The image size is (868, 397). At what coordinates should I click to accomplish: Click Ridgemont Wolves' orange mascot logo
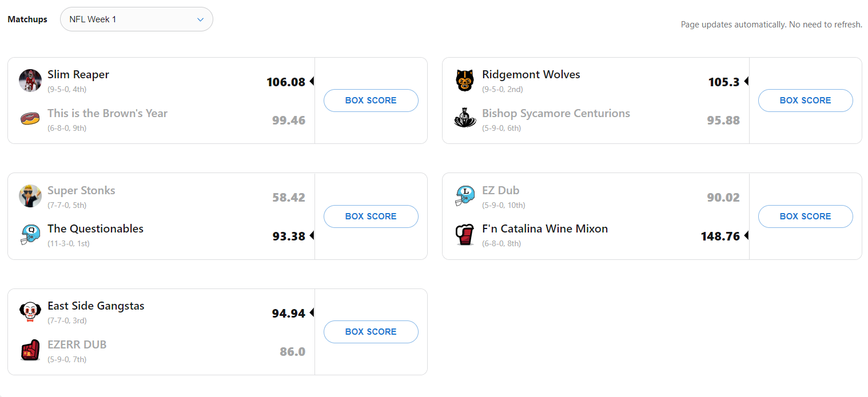pos(465,81)
